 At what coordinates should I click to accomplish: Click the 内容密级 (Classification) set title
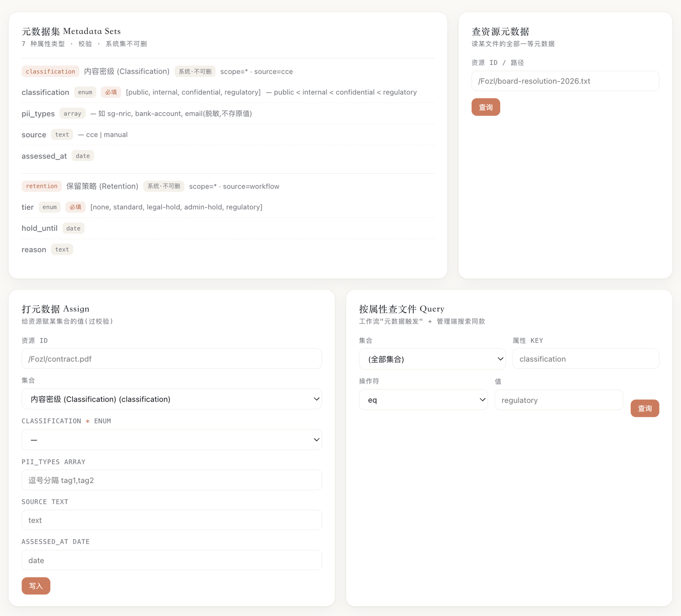(127, 71)
